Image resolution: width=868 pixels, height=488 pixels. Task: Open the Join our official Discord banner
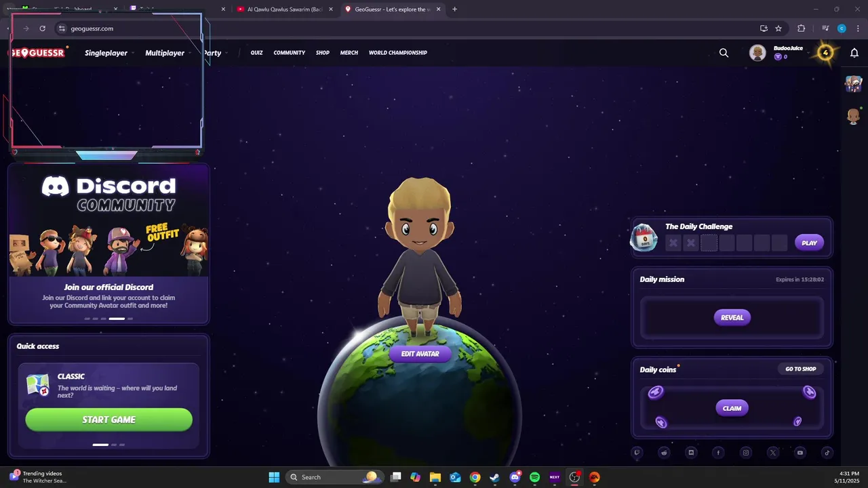[x=108, y=244]
